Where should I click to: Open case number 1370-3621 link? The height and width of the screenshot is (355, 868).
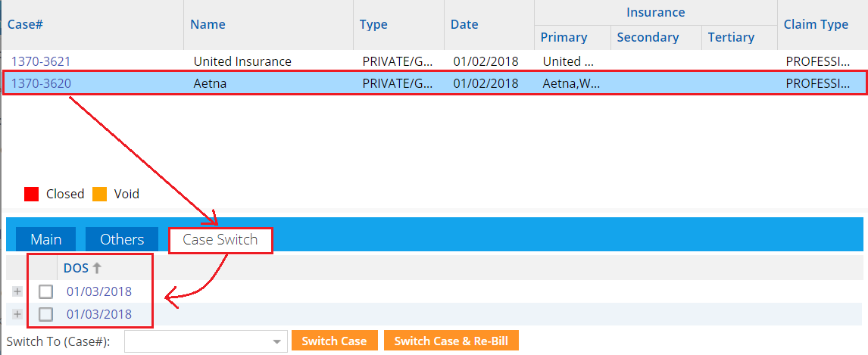pyautogui.click(x=40, y=61)
